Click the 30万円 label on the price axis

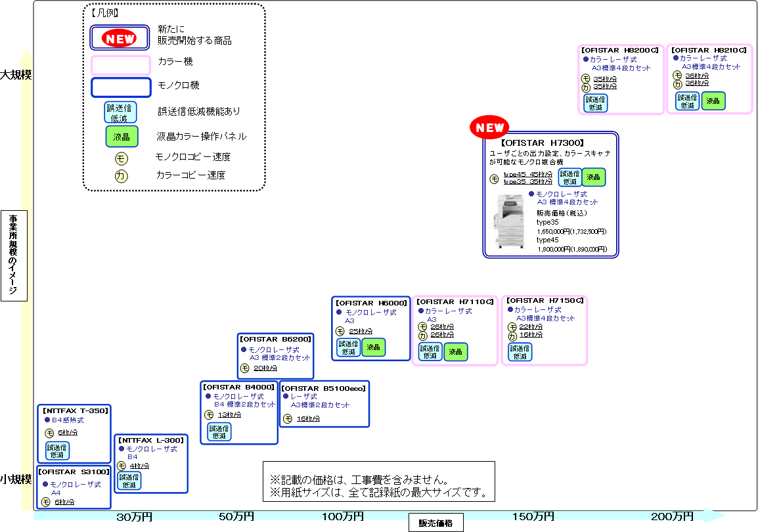tap(135, 517)
